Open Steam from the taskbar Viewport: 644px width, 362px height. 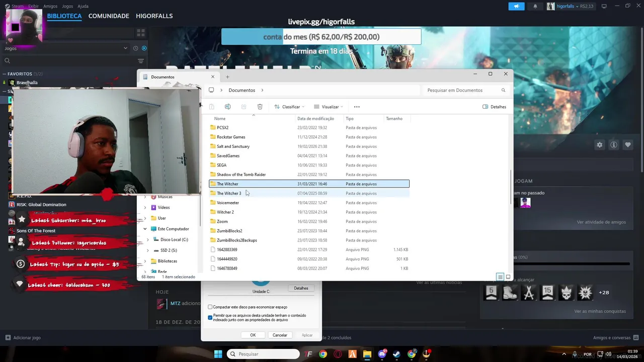[396, 354]
